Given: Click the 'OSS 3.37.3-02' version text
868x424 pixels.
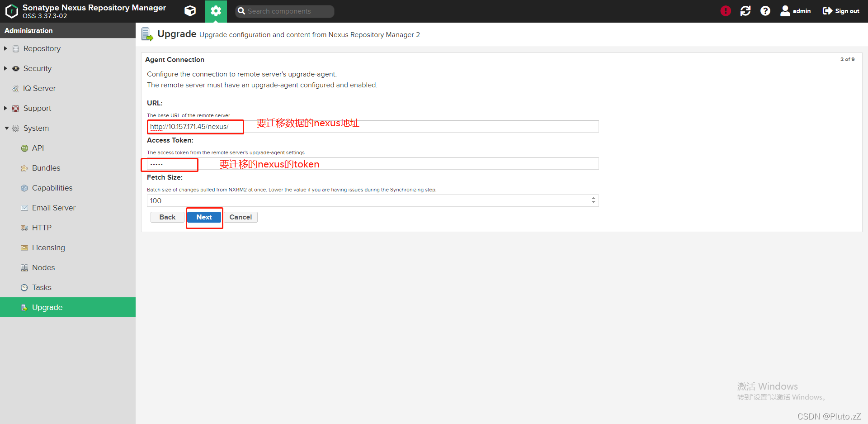Looking at the screenshot, I should (x=45, y=16).
